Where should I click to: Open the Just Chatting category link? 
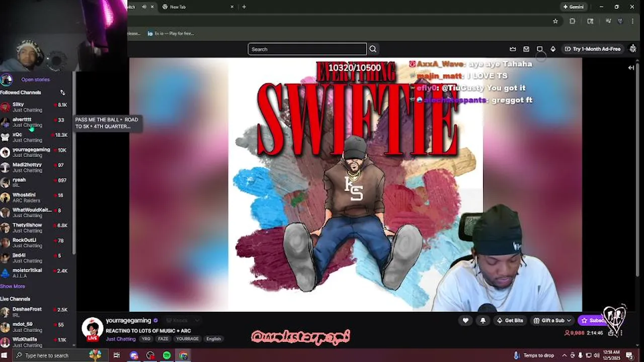point(121,339)
